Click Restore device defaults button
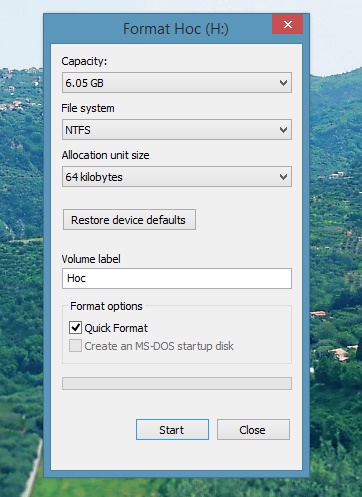This screenshot has width=362, height=497. [129, 220]
